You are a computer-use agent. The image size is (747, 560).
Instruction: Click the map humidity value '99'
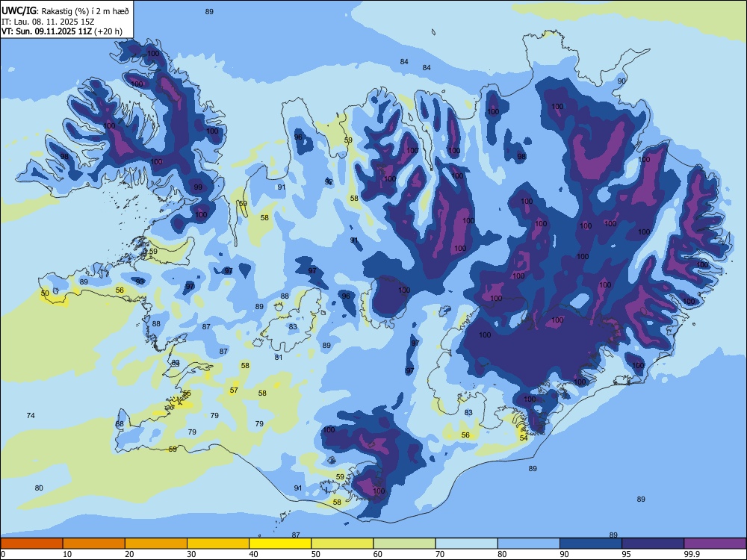click(x=198, y=187)
